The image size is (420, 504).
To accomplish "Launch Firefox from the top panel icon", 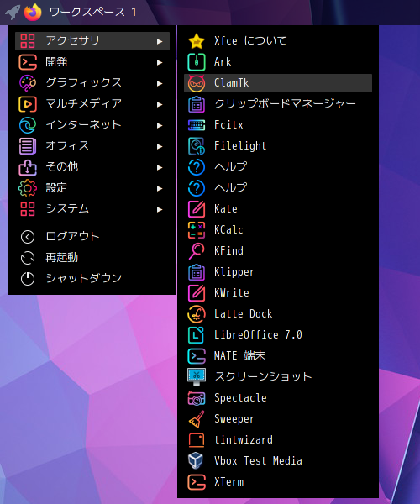I will pyautogui.click(x=33, y=13).
